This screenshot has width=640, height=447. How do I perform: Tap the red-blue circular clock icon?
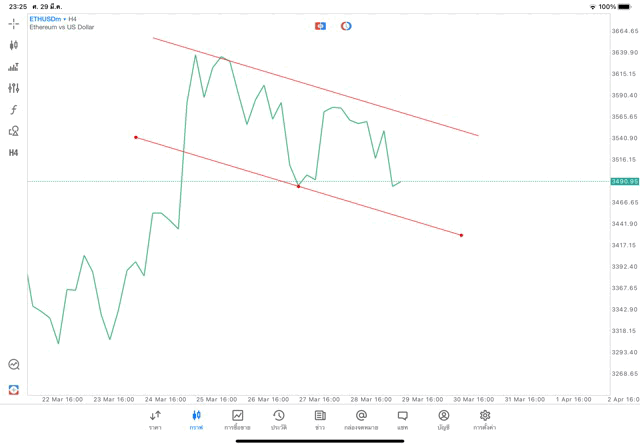[x=346, y=26]
